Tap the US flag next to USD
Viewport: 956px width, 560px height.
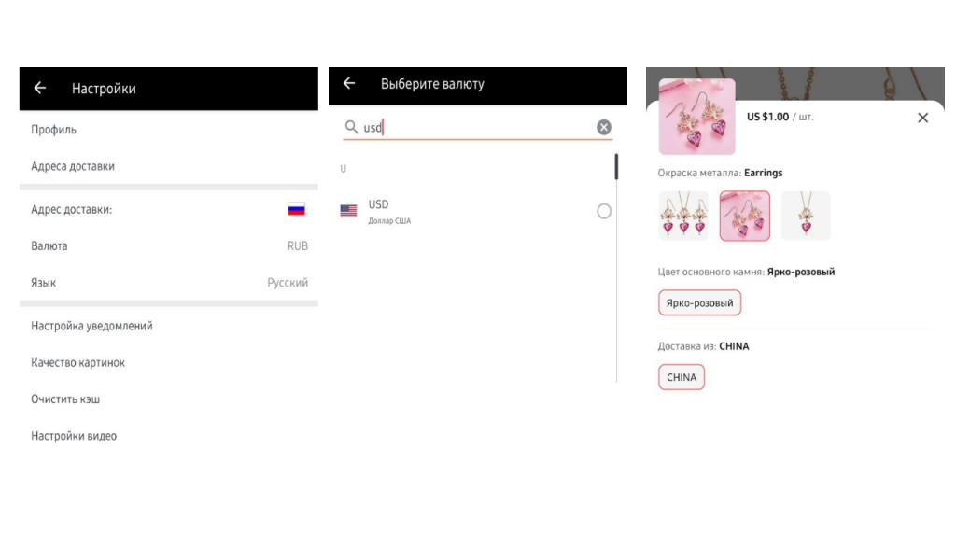(349, 211)
